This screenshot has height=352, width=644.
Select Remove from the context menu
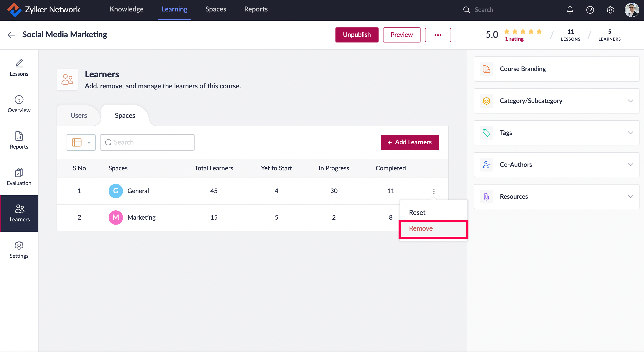421,228
